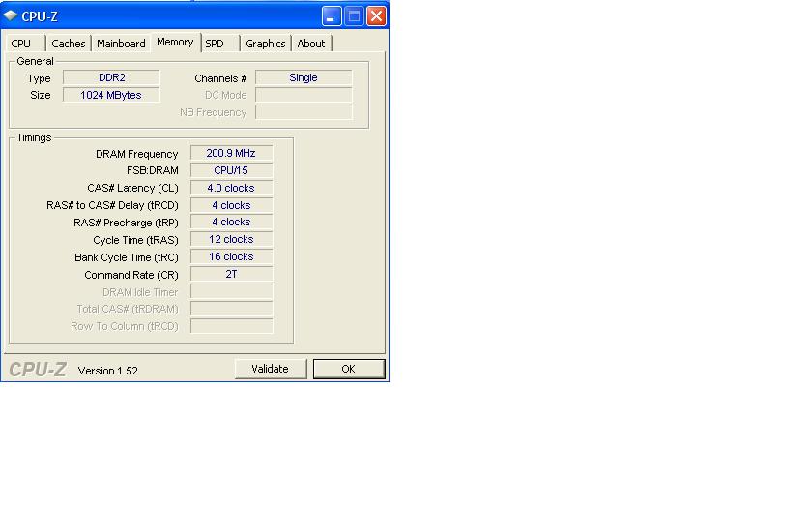Click the Cycle Time value 12 clocks
The width and height of the screenshot is (812, 508).
click(231, 240)
